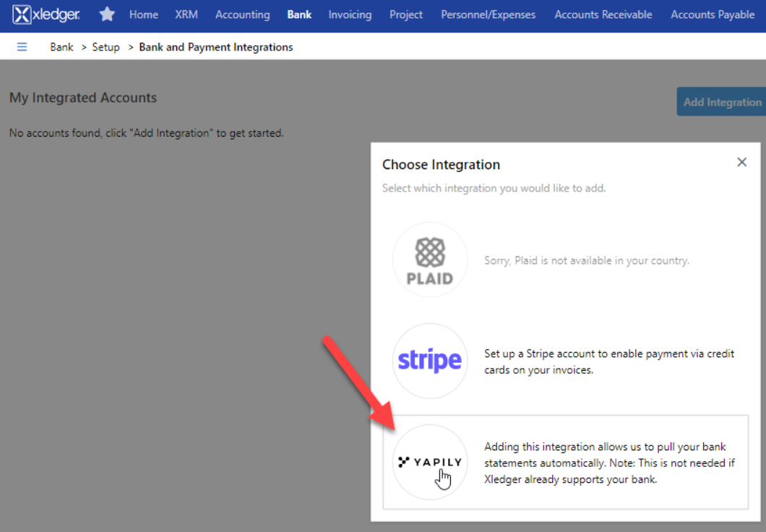Click the Plaid not available message
766x532 pixels.
click(586, 260)
